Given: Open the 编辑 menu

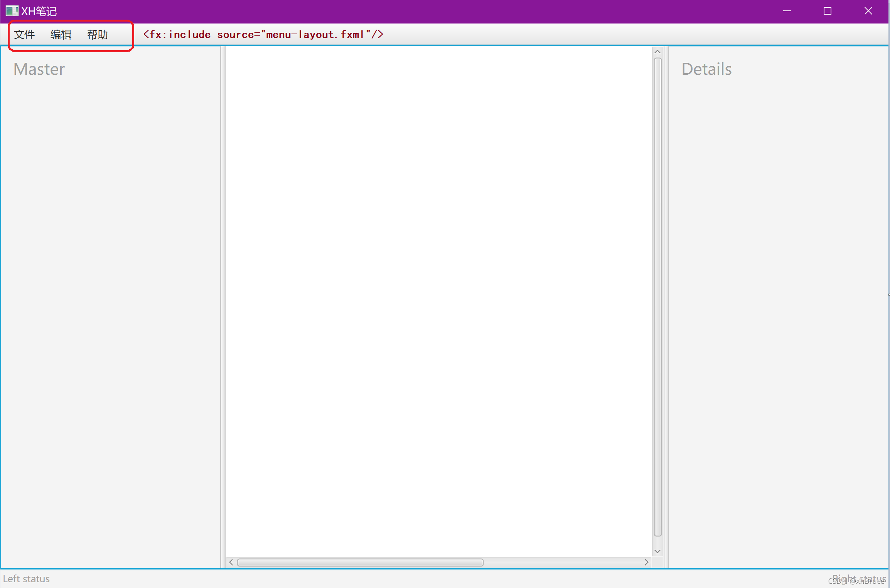Looking at the screenshot, I should (61, 35).
